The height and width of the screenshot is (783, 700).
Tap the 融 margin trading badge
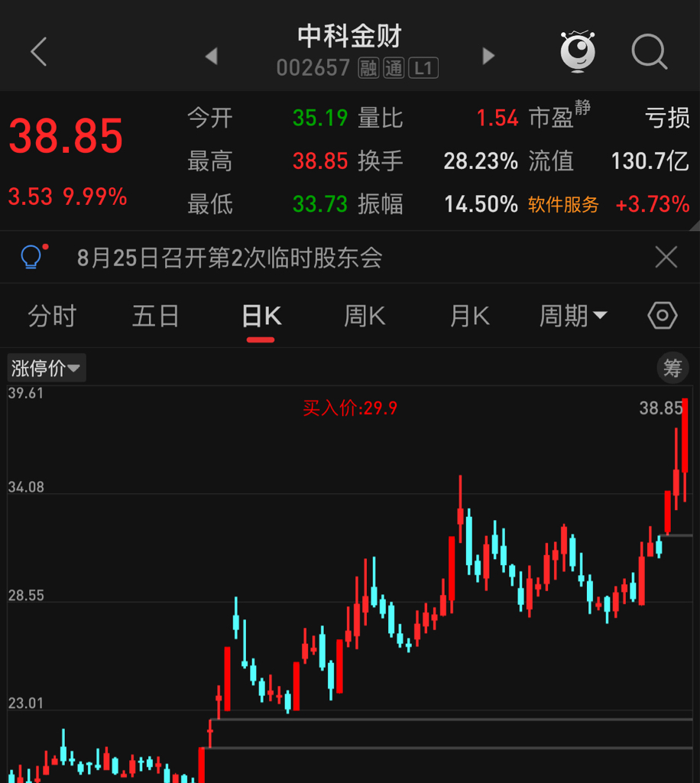(368, 68)
